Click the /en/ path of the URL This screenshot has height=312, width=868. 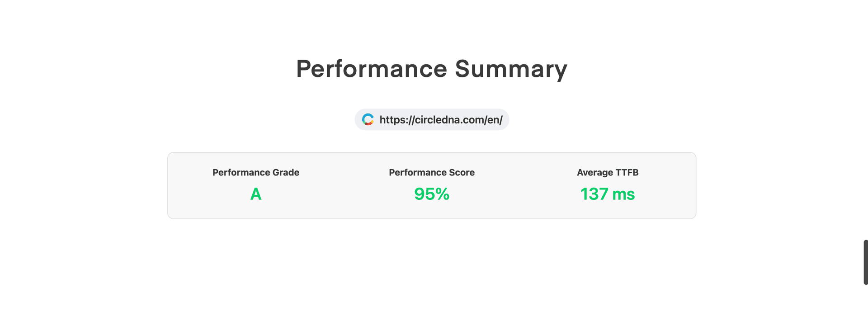click(494, 120)
